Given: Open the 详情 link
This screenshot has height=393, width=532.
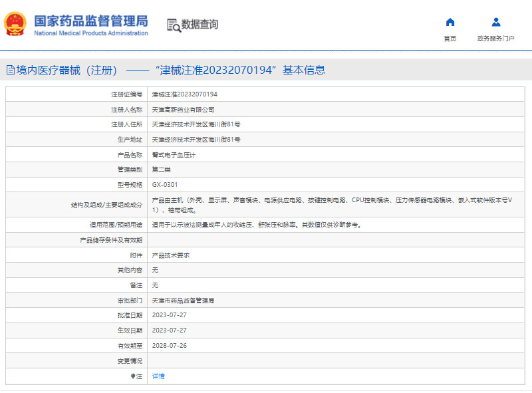Looking at the screenshot, I should coord(158,376).
